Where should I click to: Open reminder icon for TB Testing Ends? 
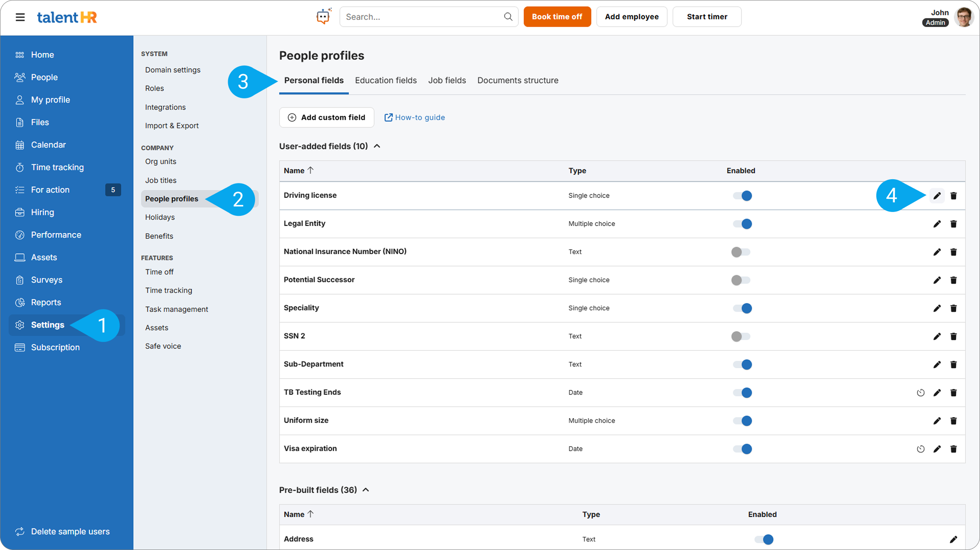[x=920, y=392]
